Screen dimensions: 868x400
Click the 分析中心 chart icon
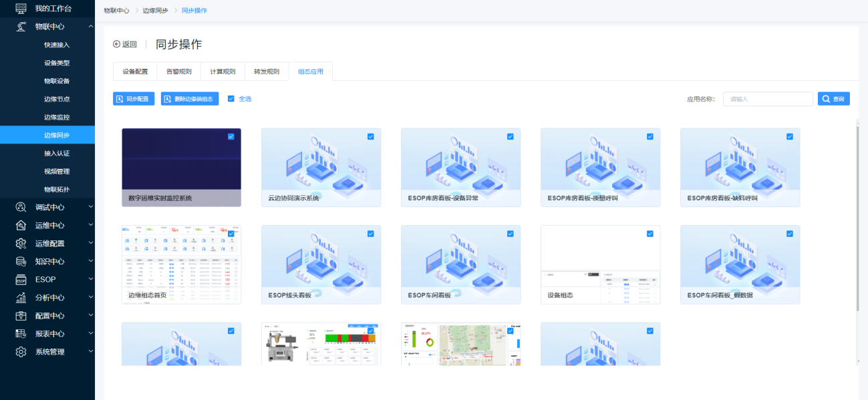click(x=21, y=297)
